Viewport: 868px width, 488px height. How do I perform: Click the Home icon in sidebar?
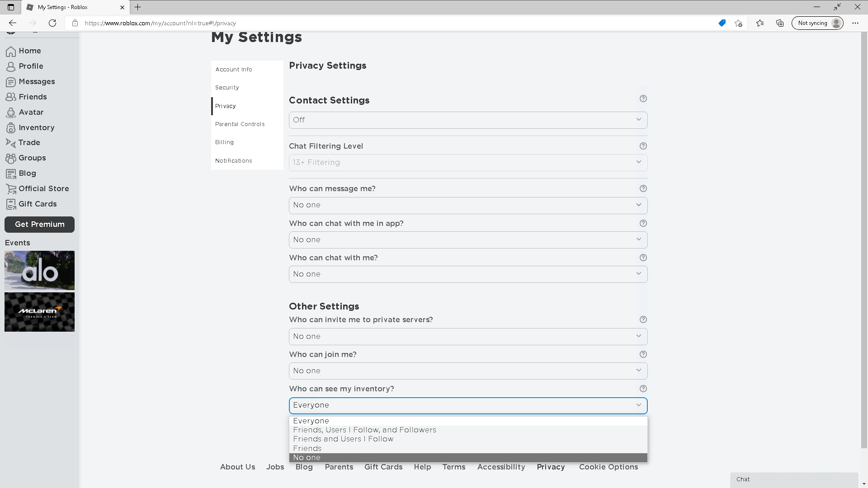(x=11, y=51)
